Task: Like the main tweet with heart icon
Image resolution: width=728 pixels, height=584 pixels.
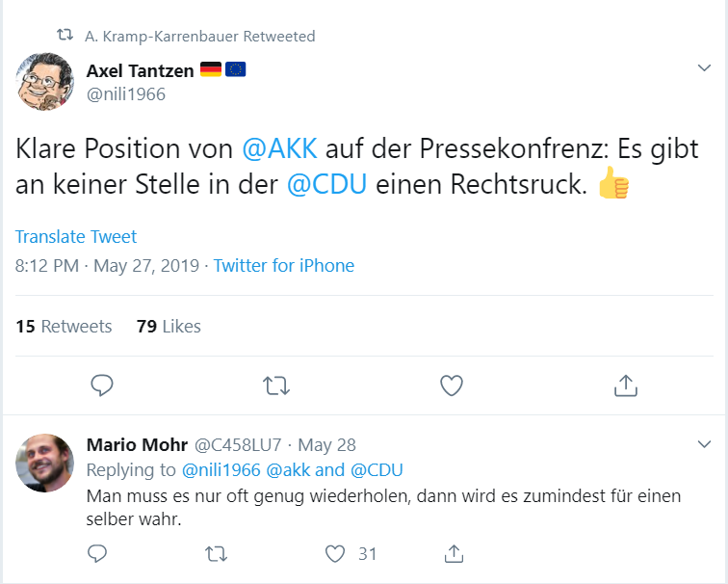Action: (451, 386)
